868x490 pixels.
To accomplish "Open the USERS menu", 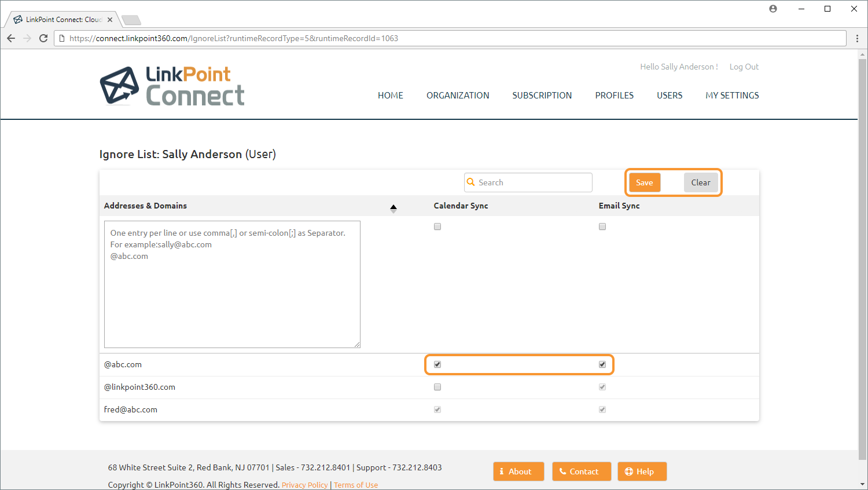I will pyautogui.click(x=670, y=96).
